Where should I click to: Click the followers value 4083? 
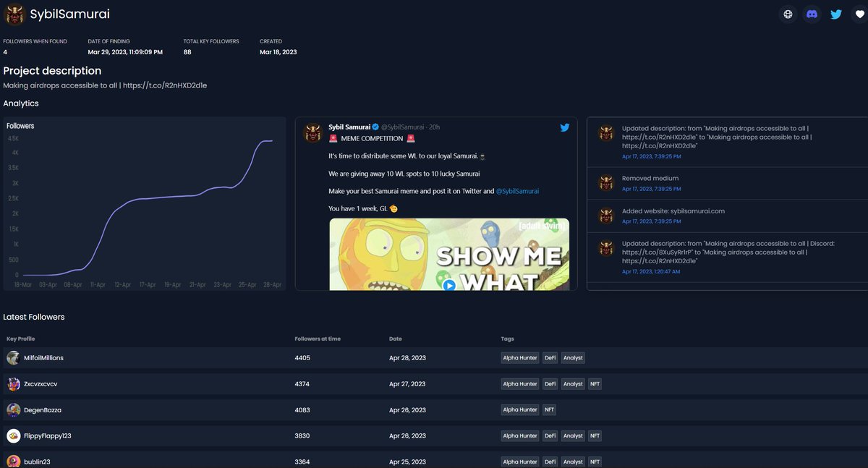302,410
